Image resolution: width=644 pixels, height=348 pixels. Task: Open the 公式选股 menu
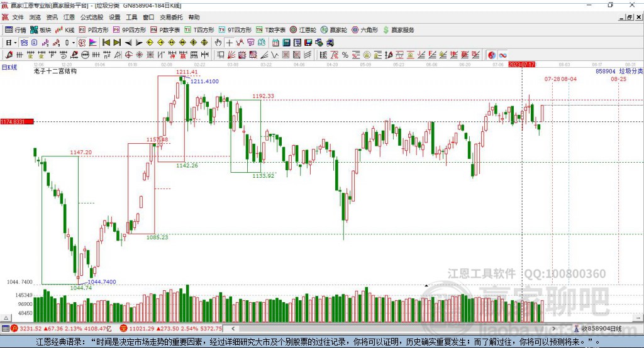click(92, 17)
